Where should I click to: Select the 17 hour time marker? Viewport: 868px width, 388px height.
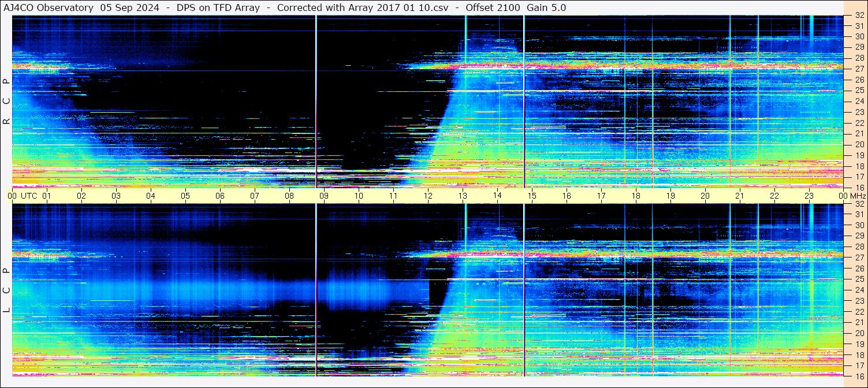click(x=601, y=196)
